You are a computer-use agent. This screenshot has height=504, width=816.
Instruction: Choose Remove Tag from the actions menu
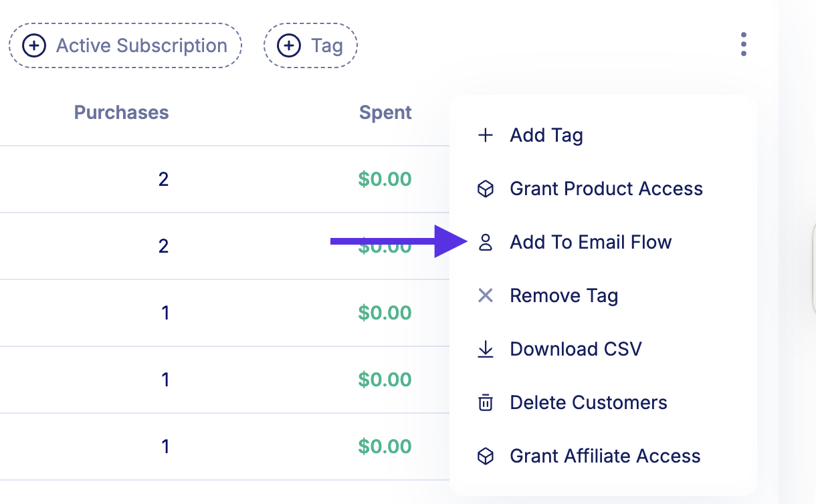click(x=564, y=295)
